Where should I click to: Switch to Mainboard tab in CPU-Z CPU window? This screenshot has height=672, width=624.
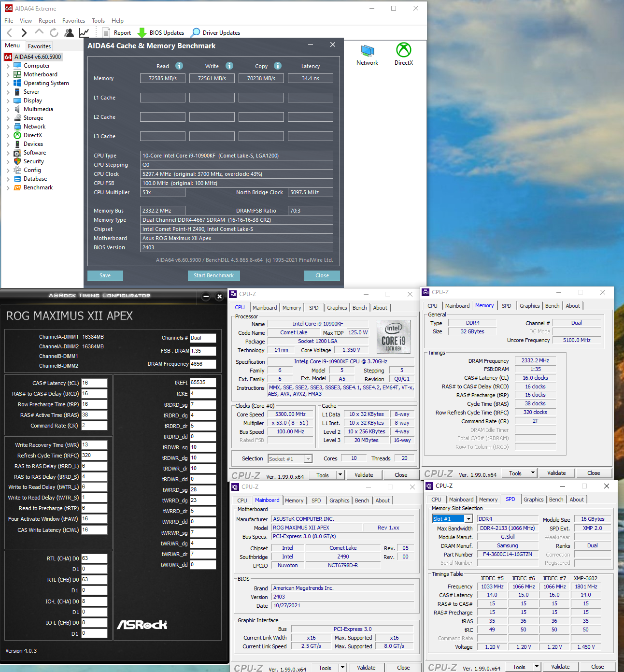click(x=265, y=308)
